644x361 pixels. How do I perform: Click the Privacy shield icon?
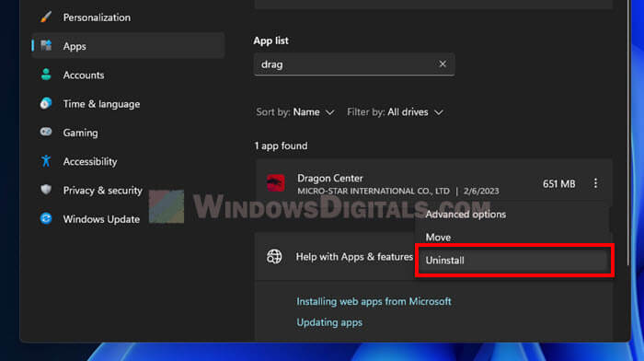46,190
